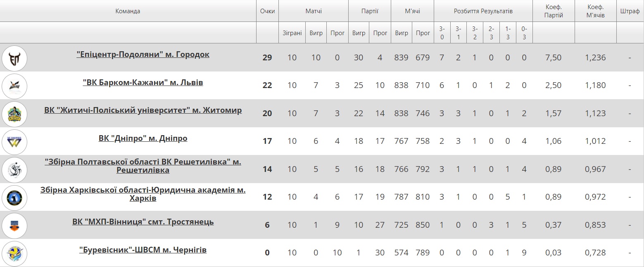Click the Юридична академія Харків team logo
Image resolution: width=644 pixels, height=267 pixels.
pyautogui.click(x=14, y=197)
